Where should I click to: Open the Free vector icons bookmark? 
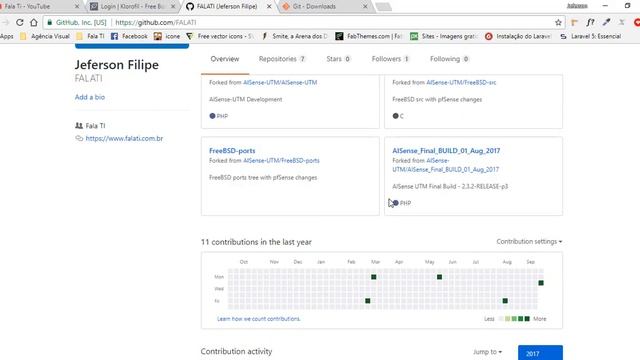[220, 36]
